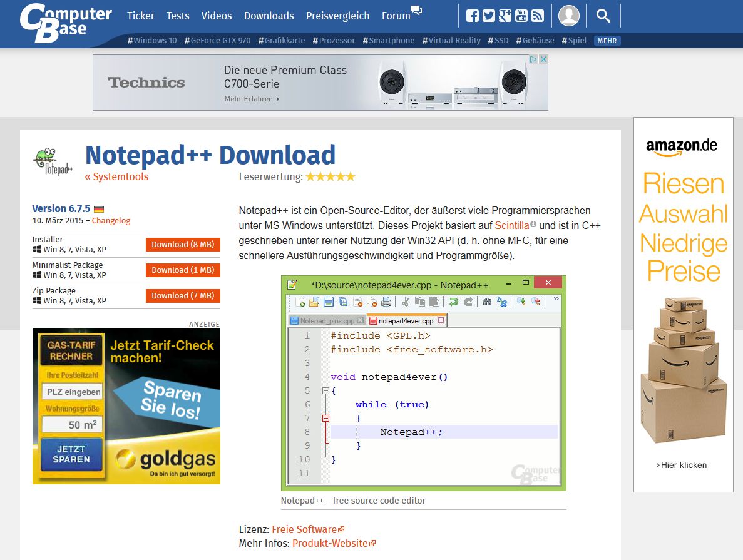Screen dimensions: 743x560
Task: Download the Zip Package (7 MB)
Action: click(183, 295)
